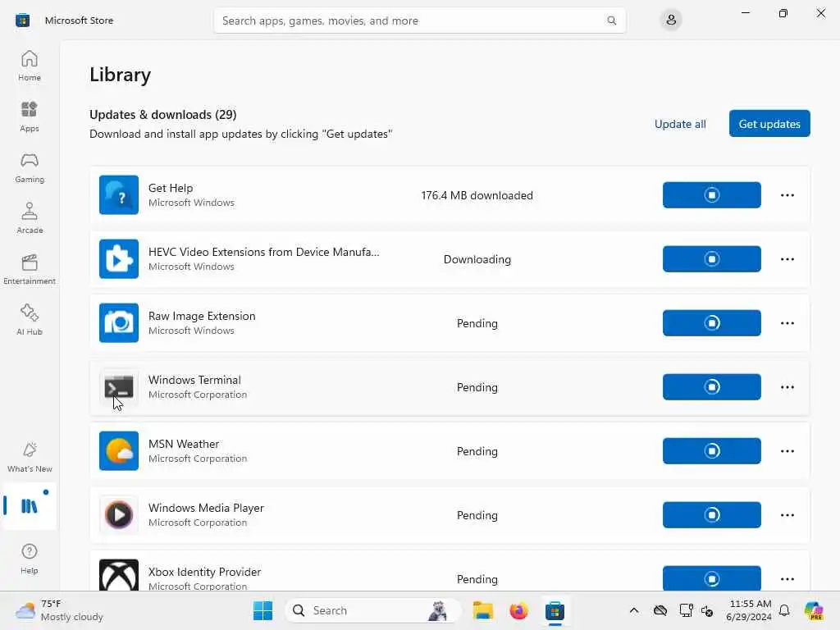
Task: Click the search magnifier icon
Action: (611, 21)
